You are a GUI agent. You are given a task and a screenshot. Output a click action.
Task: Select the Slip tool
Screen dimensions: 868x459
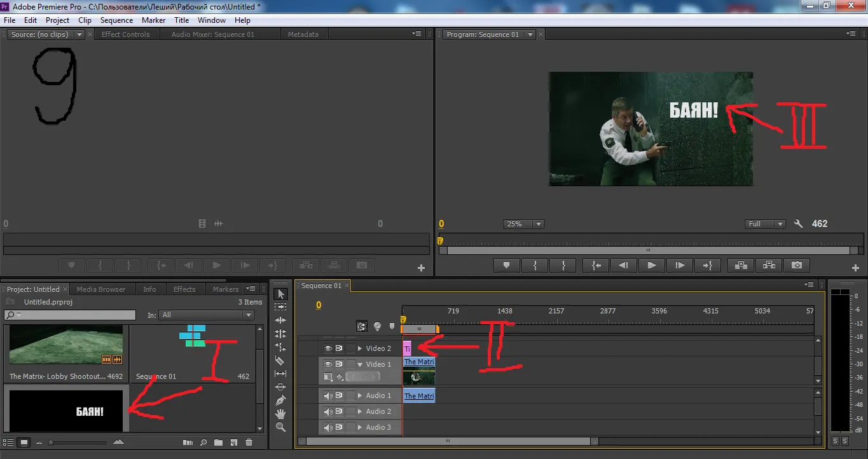(281, 374)
